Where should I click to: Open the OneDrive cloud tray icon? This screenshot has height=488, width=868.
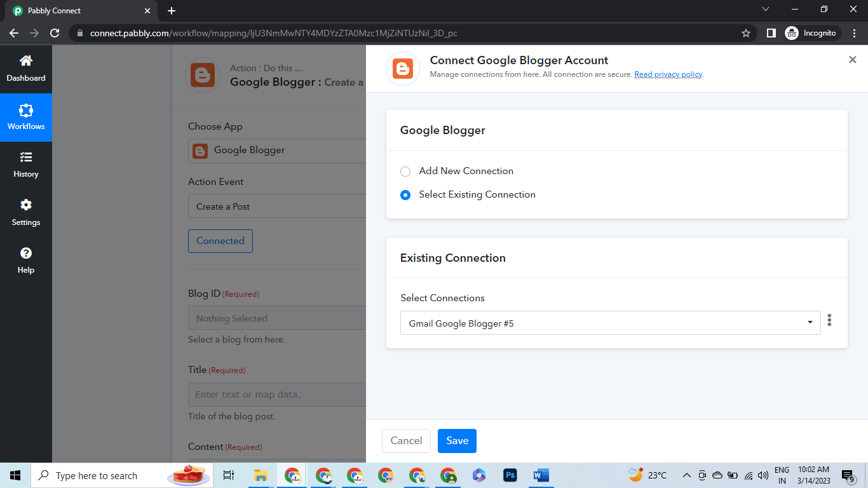pos(717,475)
